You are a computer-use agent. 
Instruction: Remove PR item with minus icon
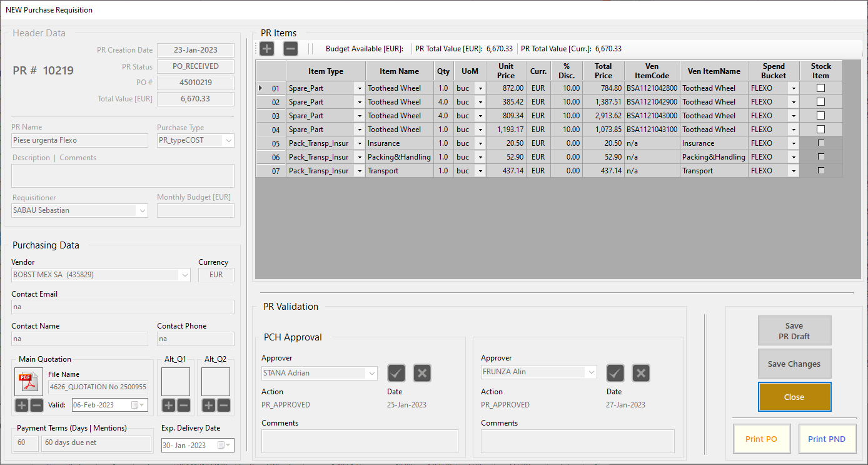coord(291,49)
